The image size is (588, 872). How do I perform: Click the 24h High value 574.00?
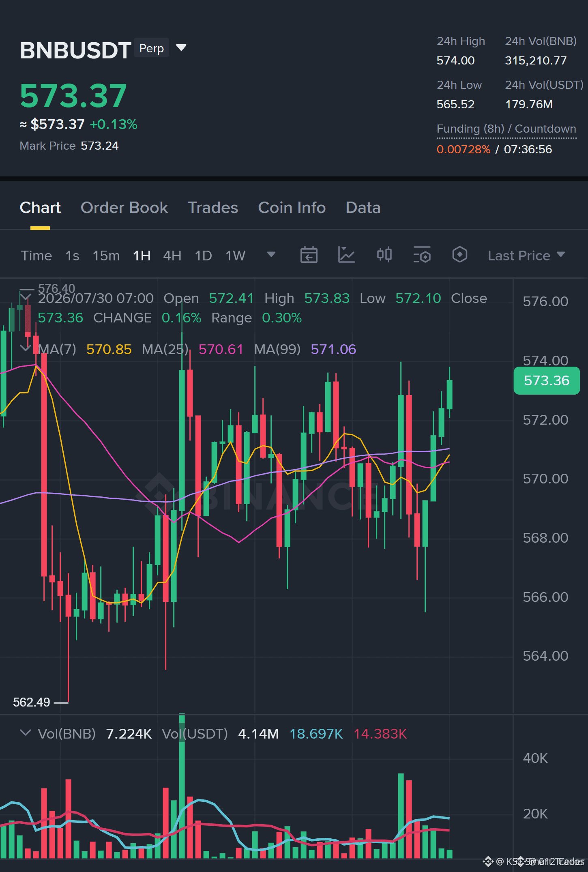point(455,60)
